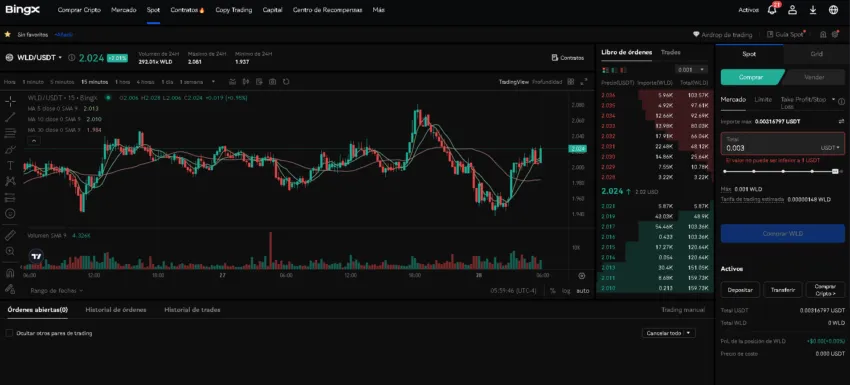Click the Vender button
Screen dimensions: 850x385
(x=814, y=77)
